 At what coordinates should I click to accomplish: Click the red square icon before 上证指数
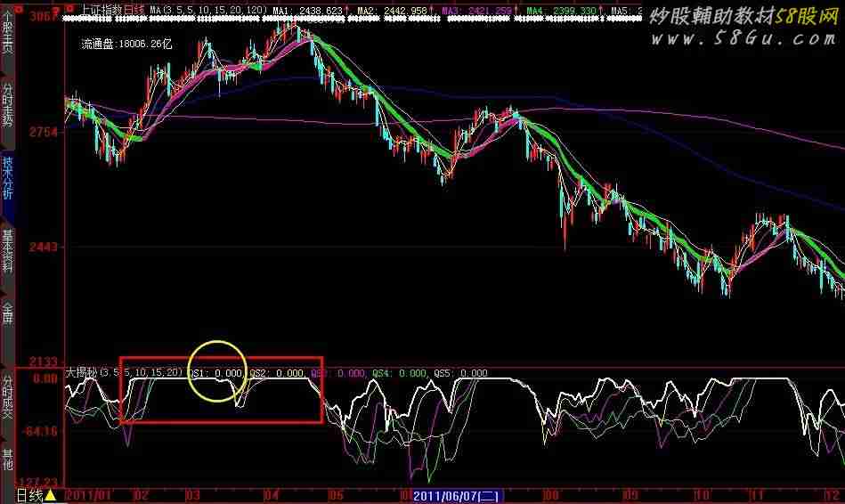(70, 9)
